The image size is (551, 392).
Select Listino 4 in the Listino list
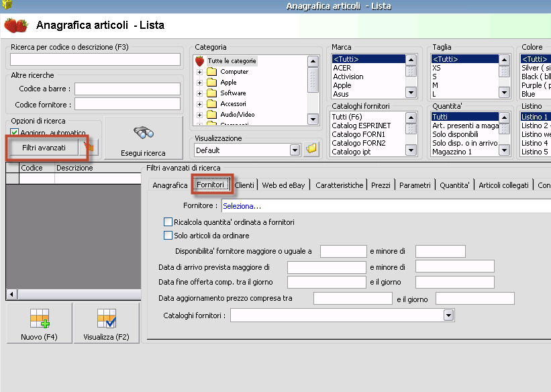[x=535, y=143]
